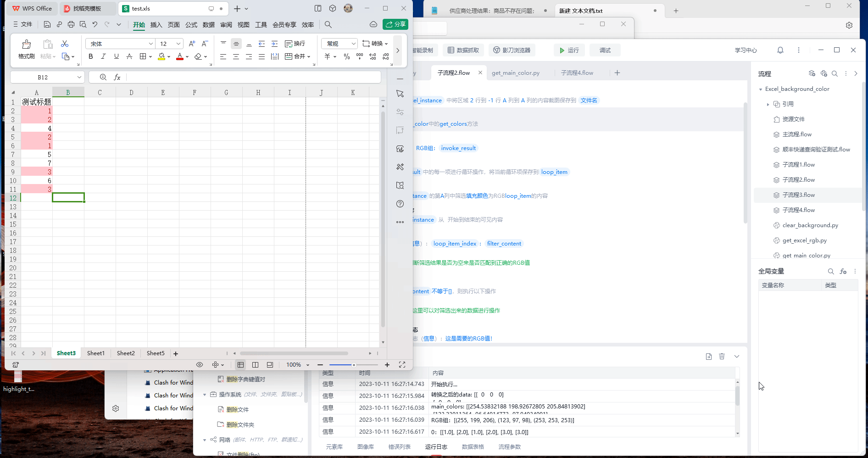
Task: Click the 运行 (Run) button
Action: point(569,50)
